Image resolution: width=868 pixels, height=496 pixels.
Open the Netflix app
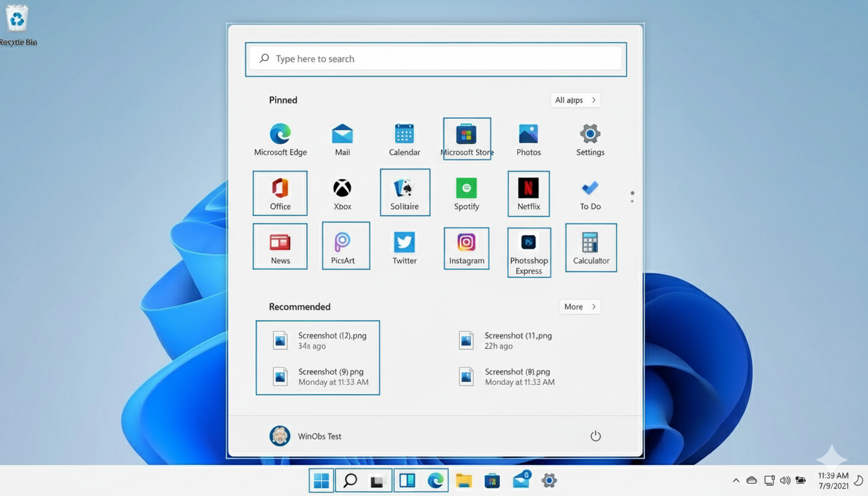coord(528,194)
